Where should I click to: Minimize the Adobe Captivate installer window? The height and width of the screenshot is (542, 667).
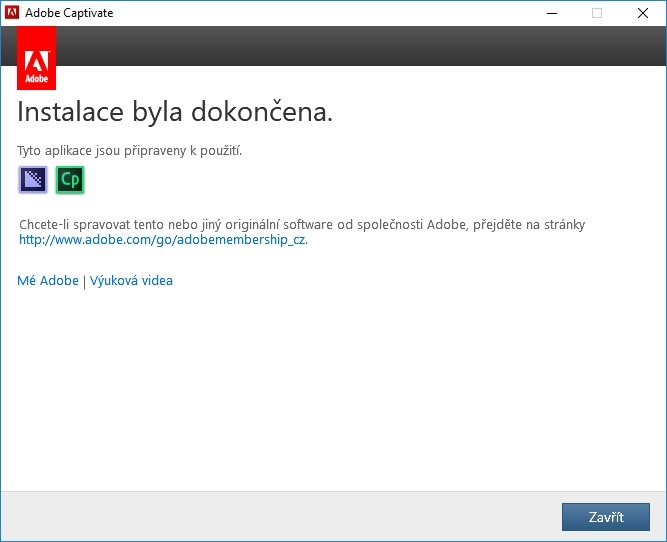pyautogui.click(x=552, y=13)
